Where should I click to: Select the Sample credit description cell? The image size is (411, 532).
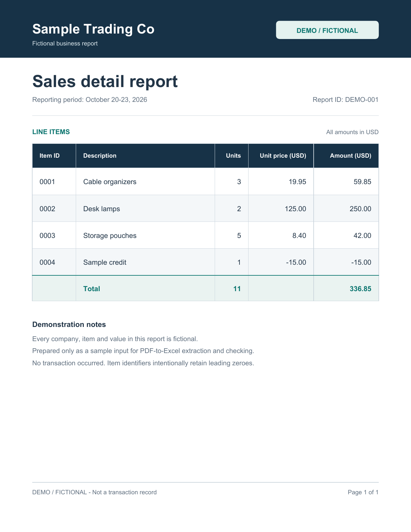click(145, 262)
